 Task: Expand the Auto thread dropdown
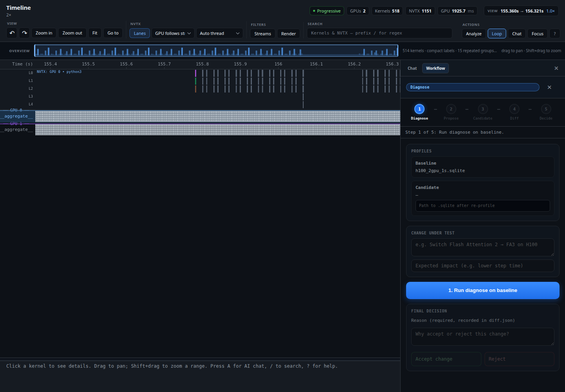click(220, 33)
